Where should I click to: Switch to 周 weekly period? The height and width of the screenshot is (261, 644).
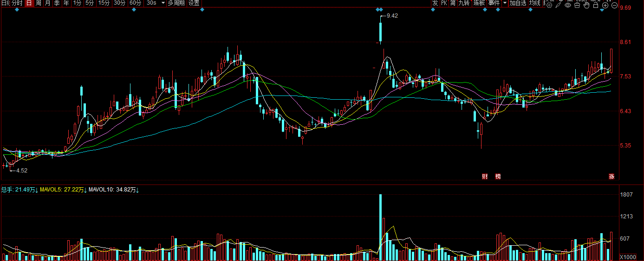tap(39, 3)
